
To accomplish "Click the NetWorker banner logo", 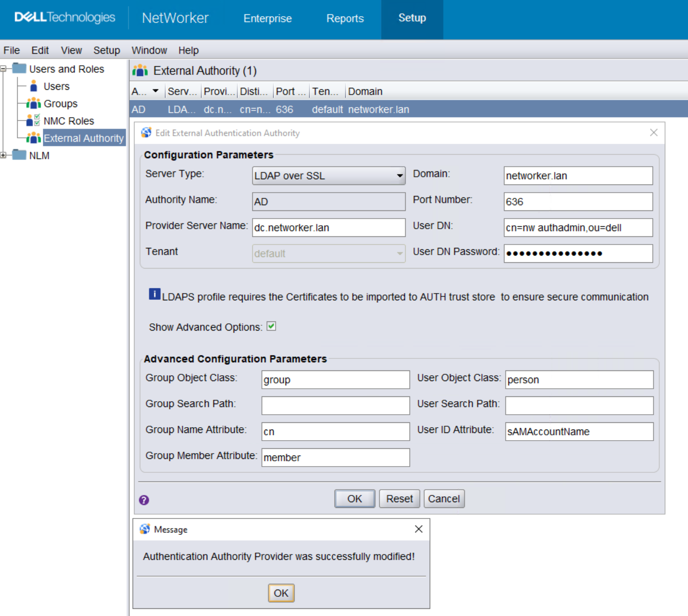I will click(175, 18).
